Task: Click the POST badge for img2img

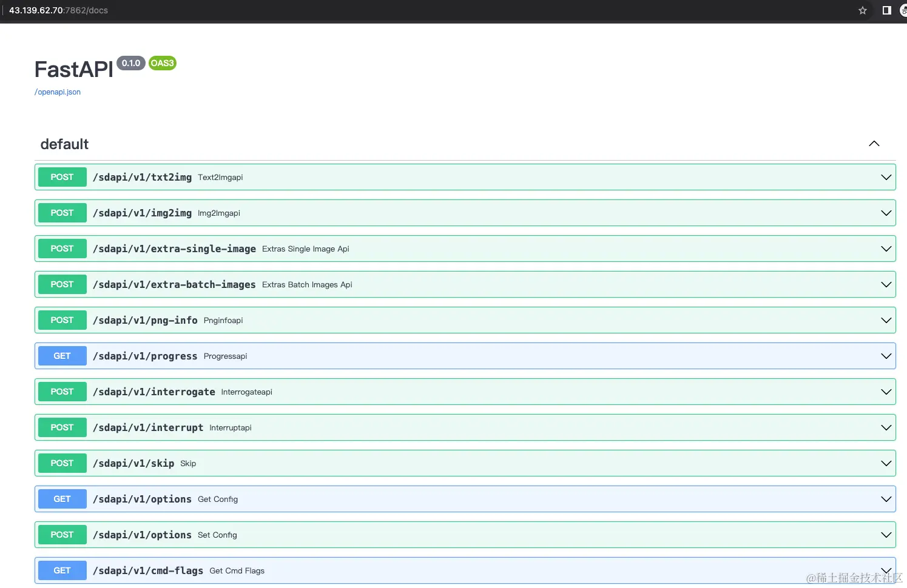Action: [62, 213]
